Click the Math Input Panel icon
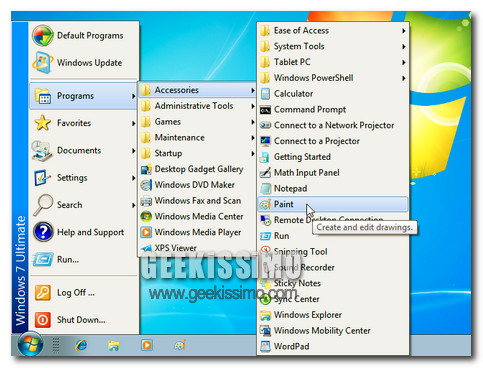Image resolution: width=483 pixels, height=368 pixels. click(265, 173)
